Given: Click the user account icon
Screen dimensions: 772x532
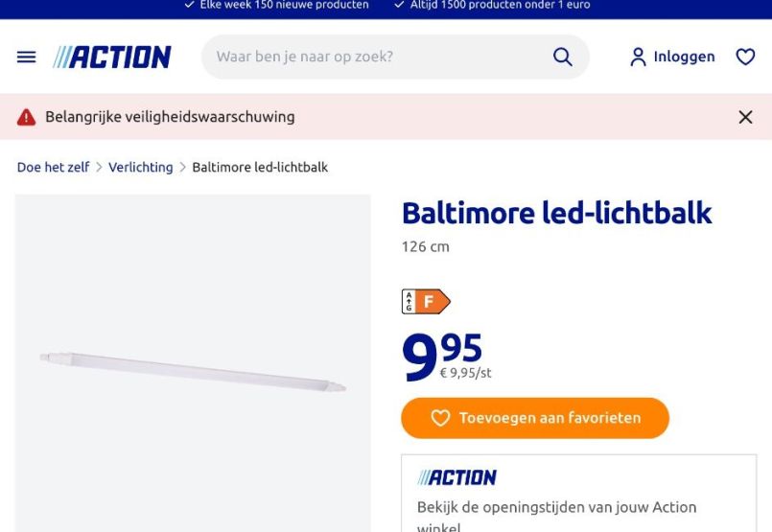Looking at the screenshot, I should pos(638,58).
